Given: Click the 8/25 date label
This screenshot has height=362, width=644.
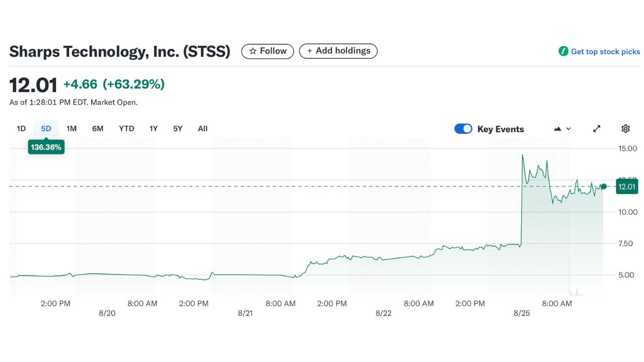Looking at the screenshot, I should [522, 313].
